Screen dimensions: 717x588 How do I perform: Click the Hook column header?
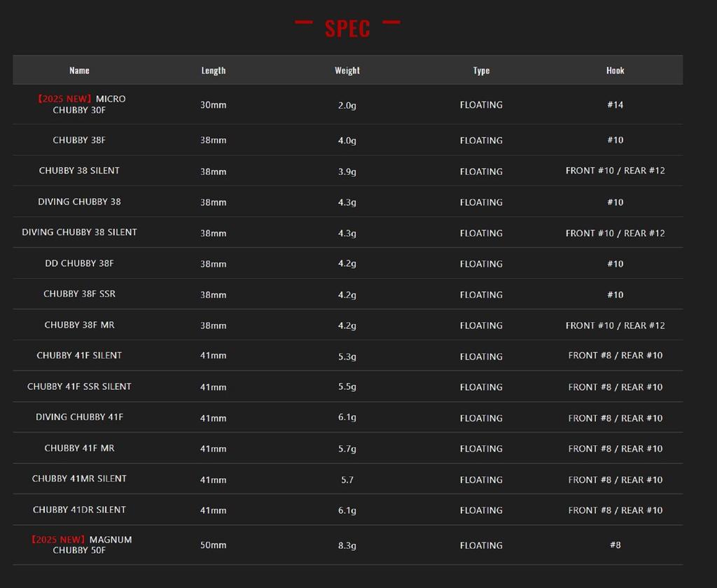pyautogui.click(x=615, y=70)
